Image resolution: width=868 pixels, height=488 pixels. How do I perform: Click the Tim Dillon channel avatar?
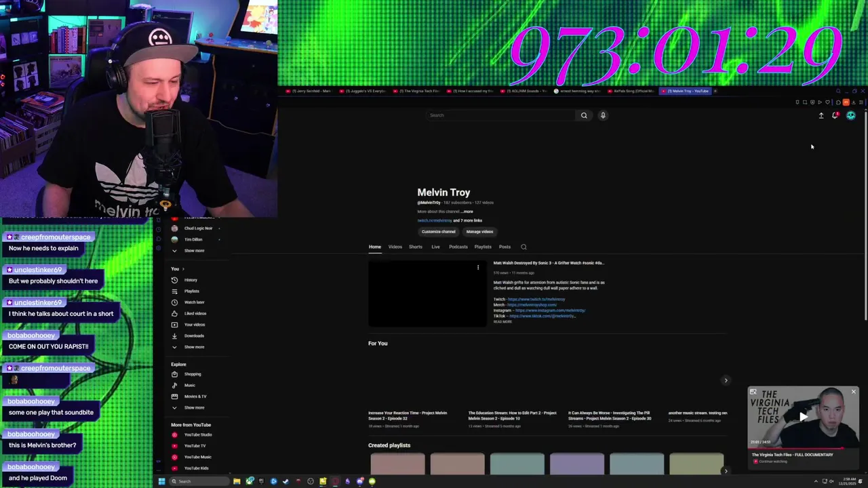click(x=174, y=239)
